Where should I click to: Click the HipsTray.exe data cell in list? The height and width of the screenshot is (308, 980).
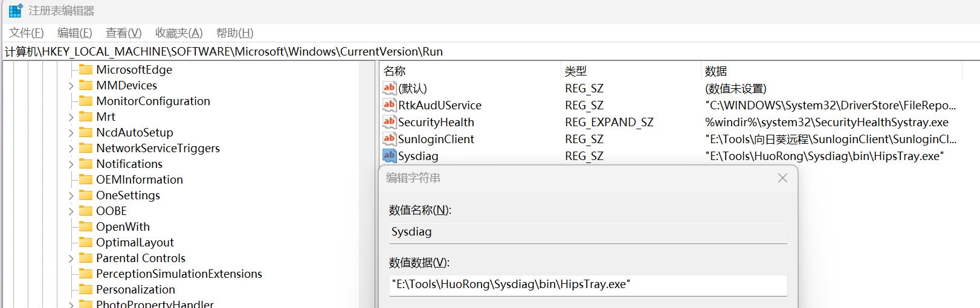pyautogui.click(x=825, y=156)
